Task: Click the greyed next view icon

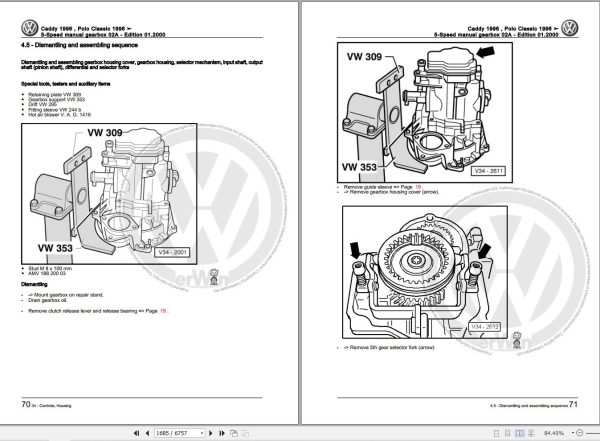Action: point(245,433)
